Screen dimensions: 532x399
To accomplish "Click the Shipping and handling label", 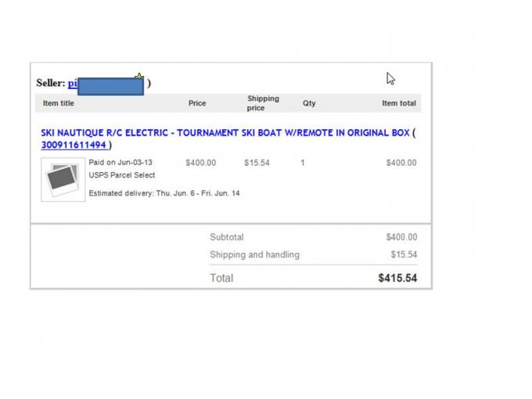I will point(254,254).
